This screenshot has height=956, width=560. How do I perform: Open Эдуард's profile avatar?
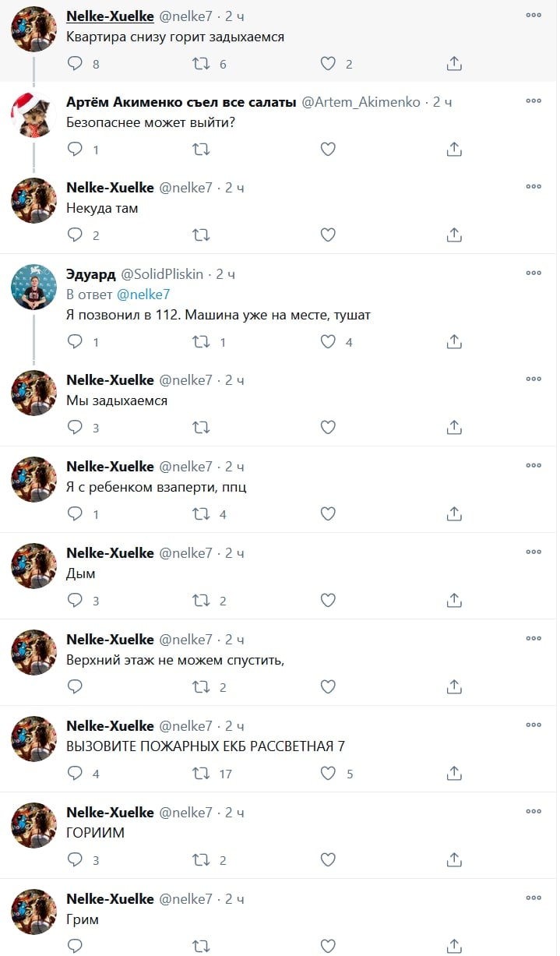point(33,287)
